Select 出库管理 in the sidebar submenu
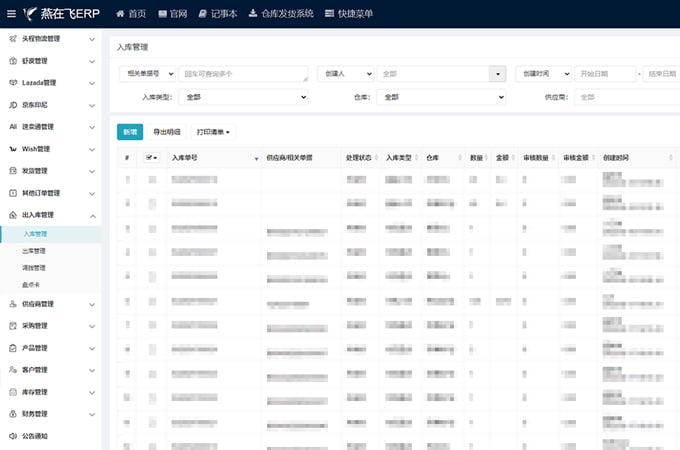Viewport: 680px width, 450px height. tap(34, 251)
